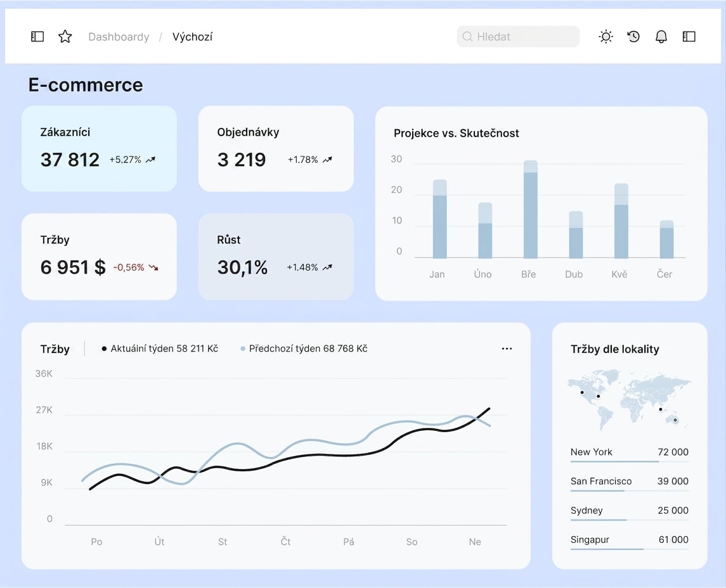This screenshot has width=726, height=588.
Task: Click the Hledat search field
Action: 517,37
